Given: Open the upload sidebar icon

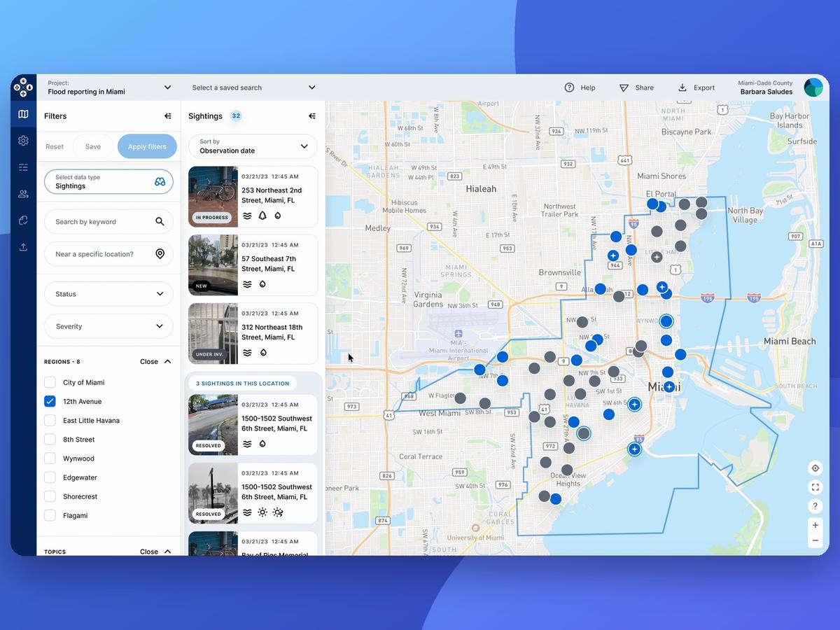Looking at the screenshot, I should [23, 247].
